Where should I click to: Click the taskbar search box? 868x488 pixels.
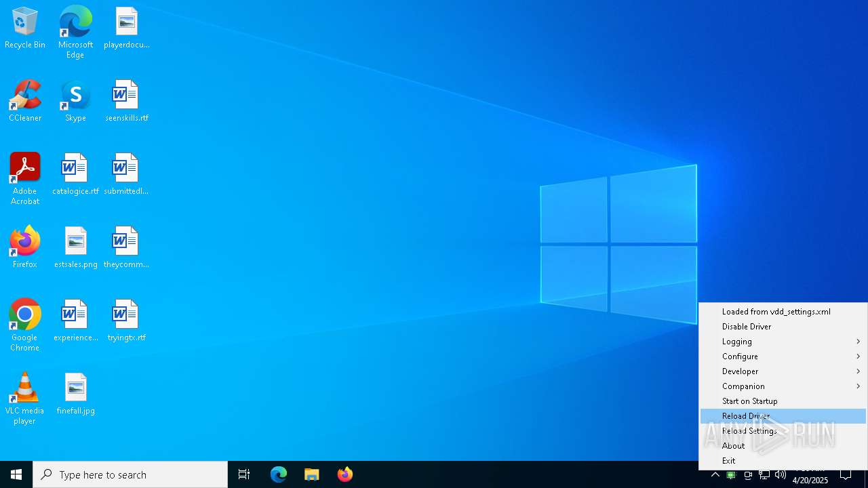tap(130, 474)
